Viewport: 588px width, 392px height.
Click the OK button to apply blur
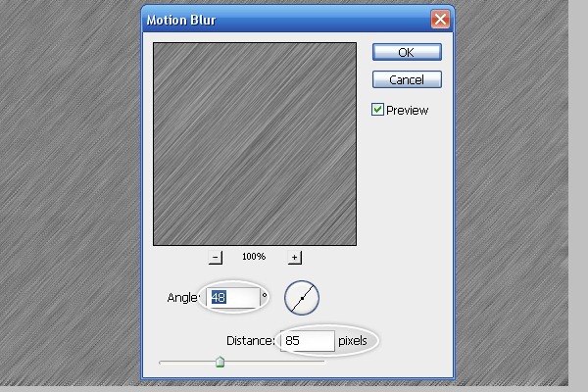click(407, 52)
